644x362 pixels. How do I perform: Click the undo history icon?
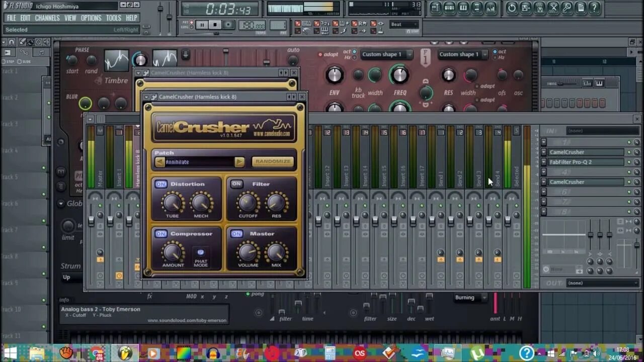click(x=512, y=8)
